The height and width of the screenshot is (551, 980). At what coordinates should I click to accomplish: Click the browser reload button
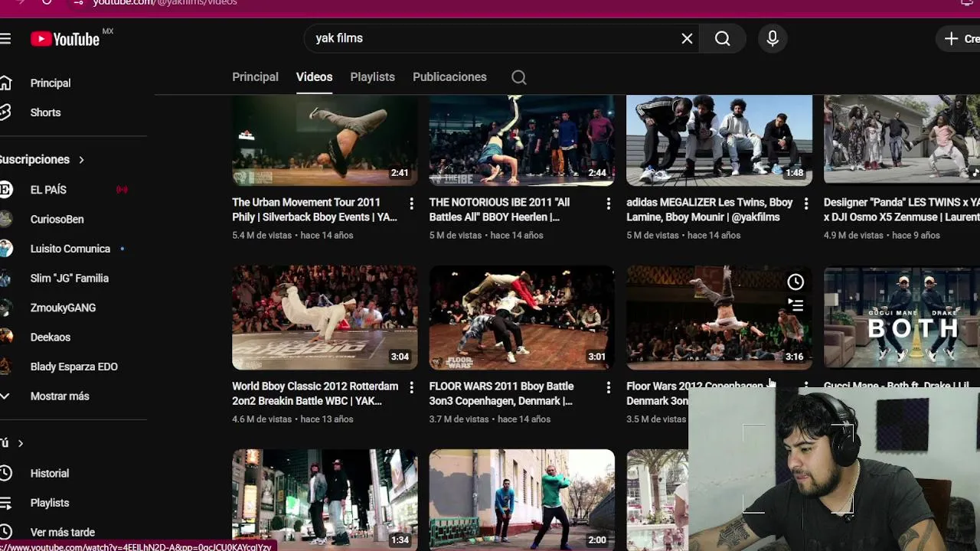click(47, 2)
